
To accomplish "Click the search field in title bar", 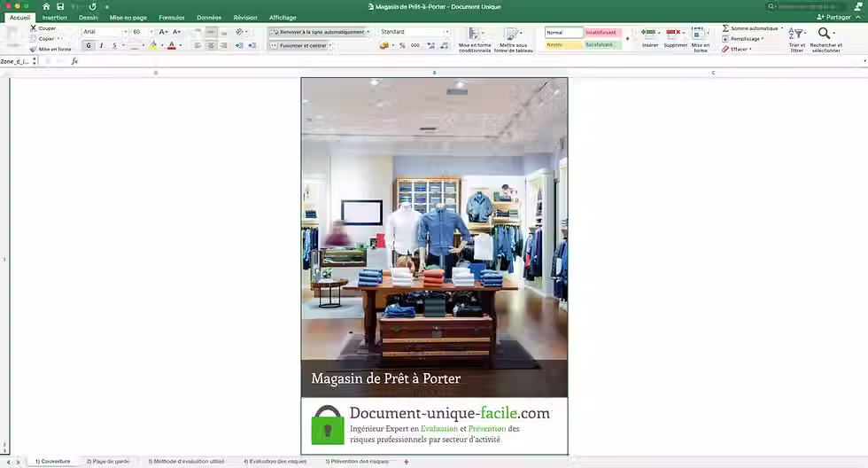I will [807, 6].
